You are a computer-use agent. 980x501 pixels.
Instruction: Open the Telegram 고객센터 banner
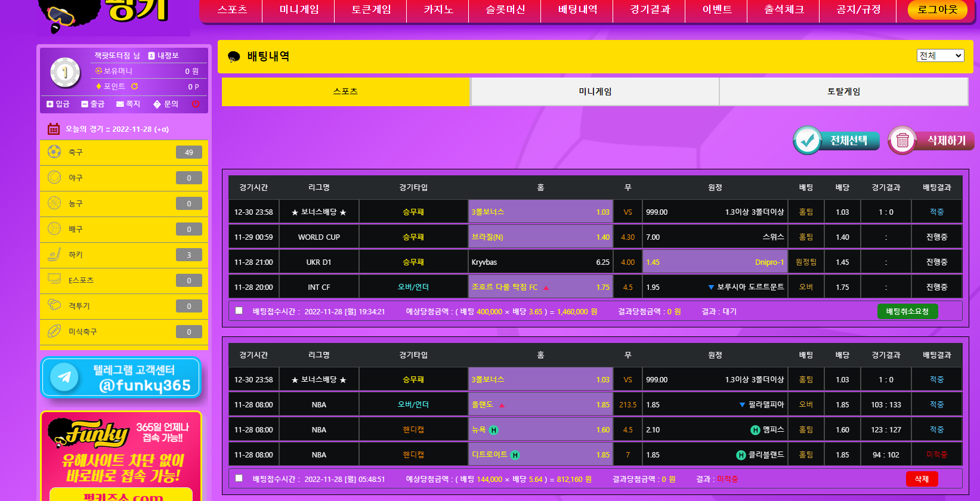coord(121,378)
